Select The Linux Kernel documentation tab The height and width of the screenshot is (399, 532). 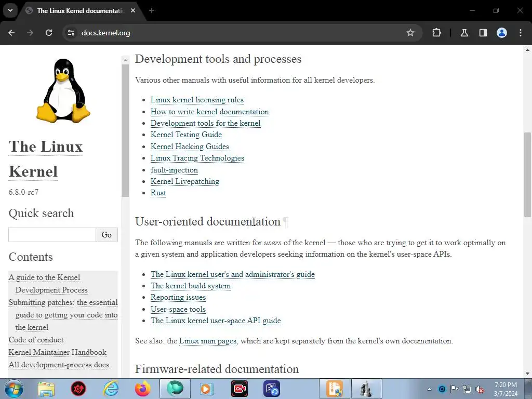(81, 11)
